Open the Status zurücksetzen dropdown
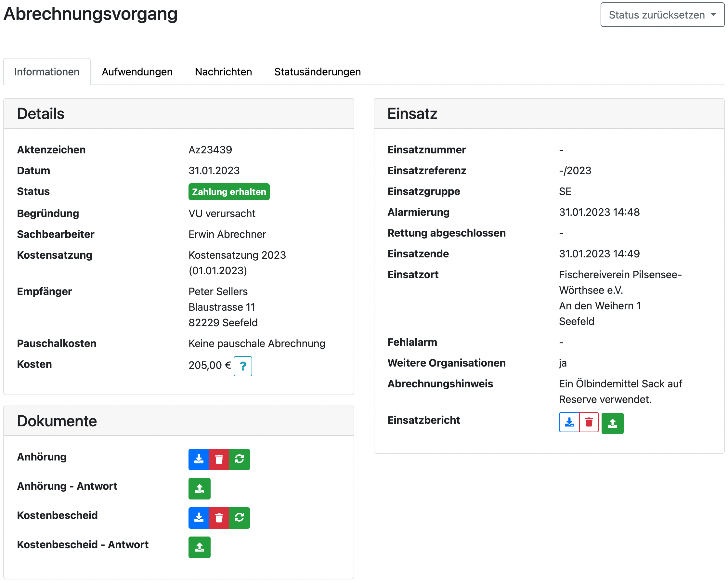The image size is (728, 583). click(656, 15)
